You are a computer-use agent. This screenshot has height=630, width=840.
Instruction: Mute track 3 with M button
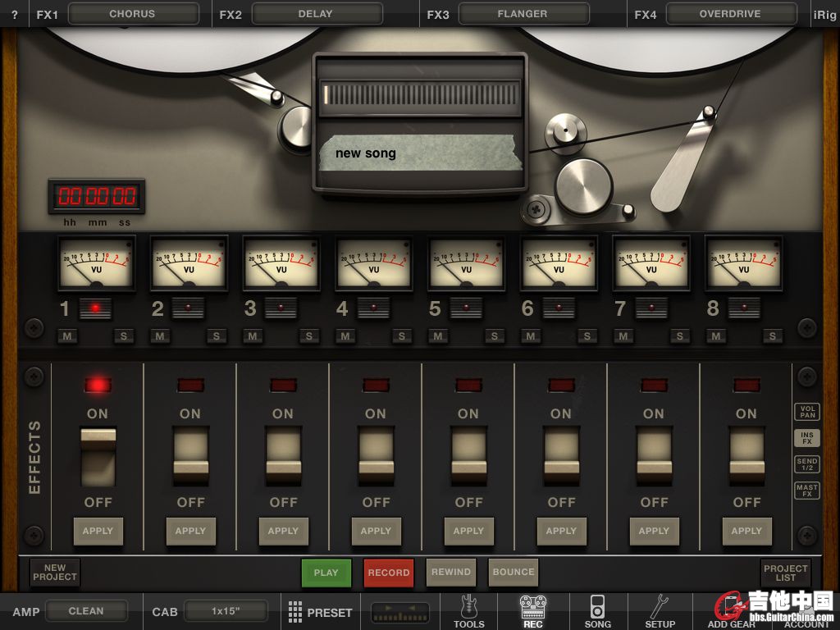(253, 336)
